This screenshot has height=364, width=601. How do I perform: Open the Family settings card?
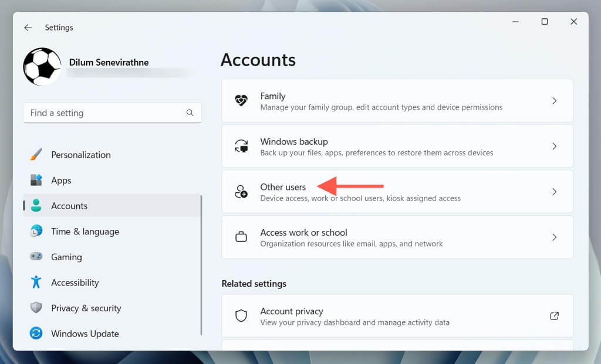(397, 101)
